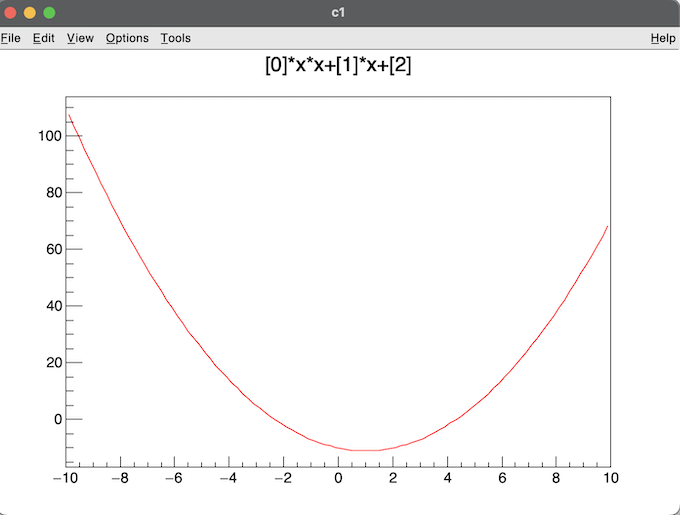Viewport: 680px width, 515px height.
Task: Click the x-axis label −8
Action: coord(120,478)
